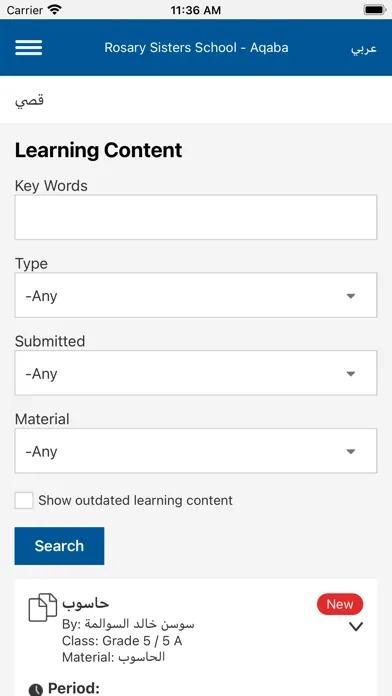Screen dimensions: 392x696
Task: Tap the Material dropdown arrow
Action: (351, 451)
